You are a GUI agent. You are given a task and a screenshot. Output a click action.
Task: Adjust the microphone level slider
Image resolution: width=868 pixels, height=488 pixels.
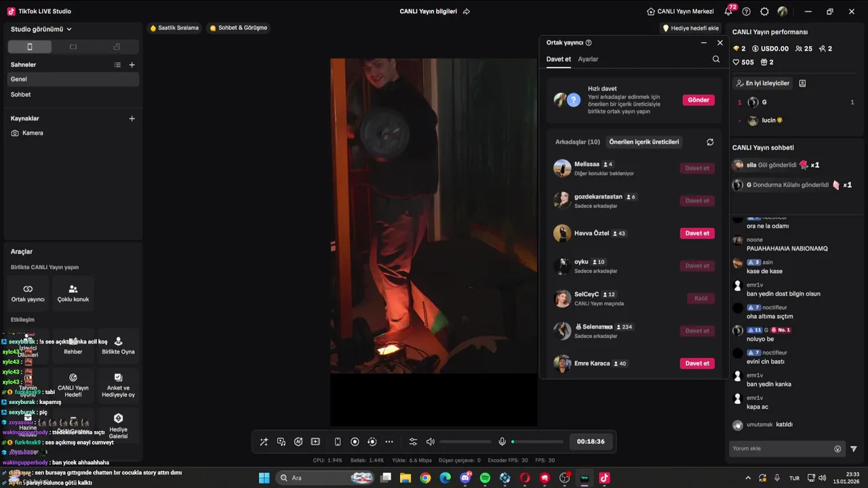tap(537, 442)
